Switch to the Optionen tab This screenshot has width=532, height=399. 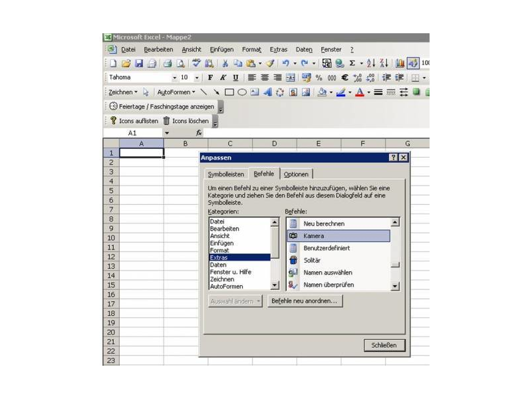tap(296, 174)
